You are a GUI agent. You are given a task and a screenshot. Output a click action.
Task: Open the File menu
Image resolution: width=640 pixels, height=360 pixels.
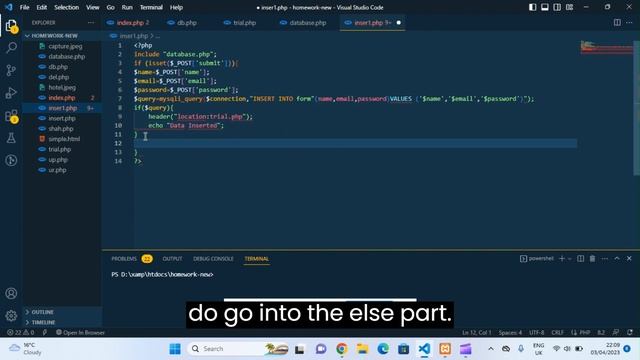[24, 7]
